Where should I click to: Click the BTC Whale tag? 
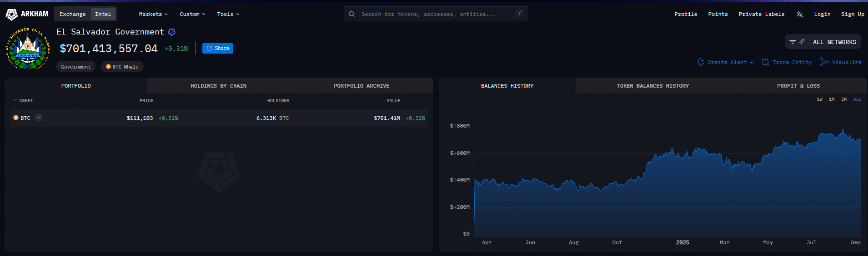click(x=122, y=67)
